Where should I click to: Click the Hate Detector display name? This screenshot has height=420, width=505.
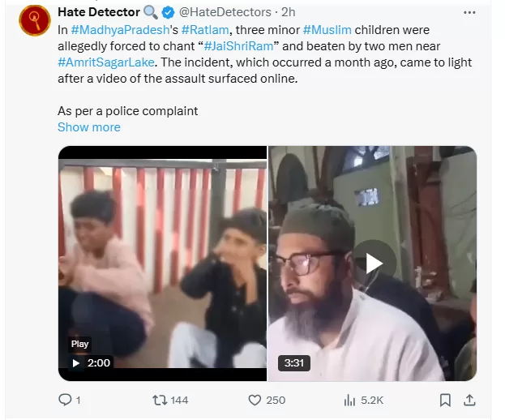[97, 12]
